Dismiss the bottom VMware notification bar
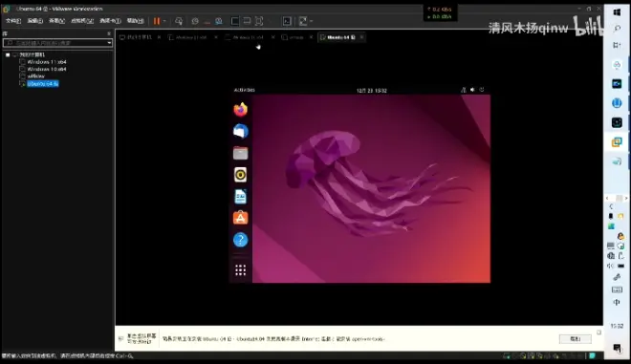 (x=598, y=332)
